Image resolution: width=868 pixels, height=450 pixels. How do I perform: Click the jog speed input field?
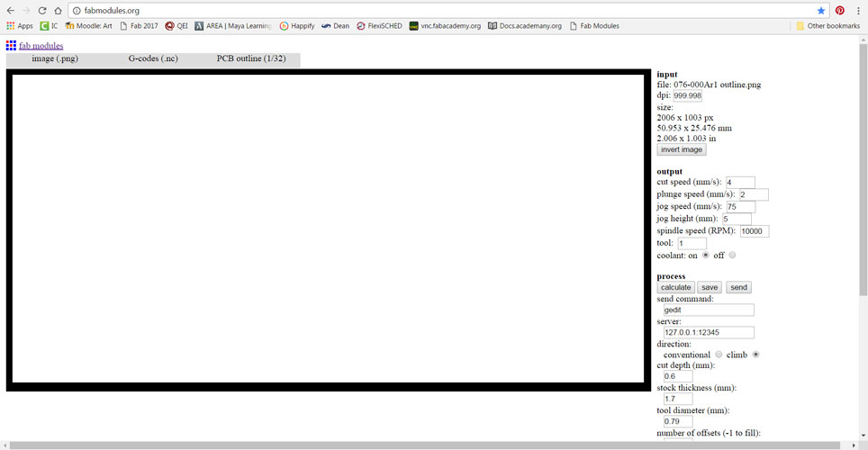point(741,206)
